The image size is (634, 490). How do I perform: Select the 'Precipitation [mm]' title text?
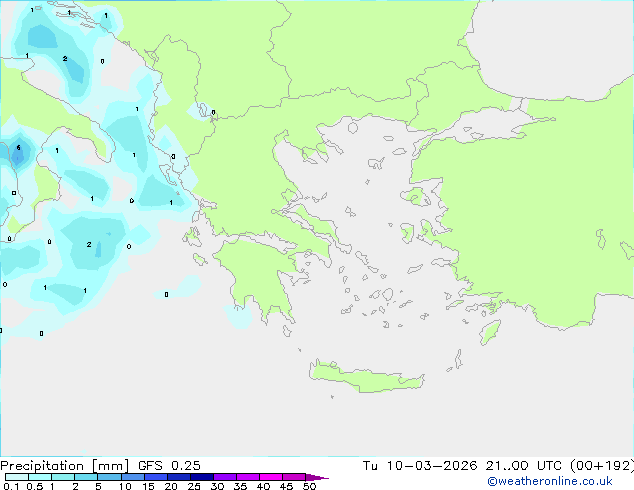tap(65, 466)
